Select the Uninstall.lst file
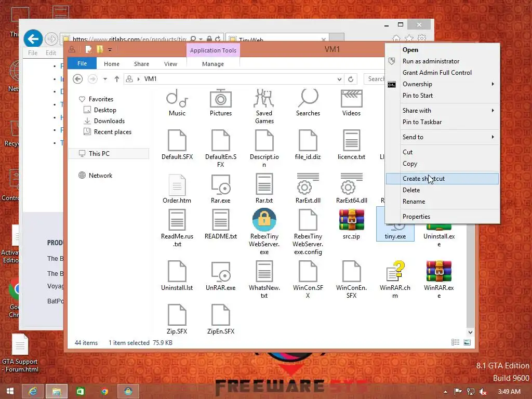This screenshot has width=532, height=399. (177, 275)
